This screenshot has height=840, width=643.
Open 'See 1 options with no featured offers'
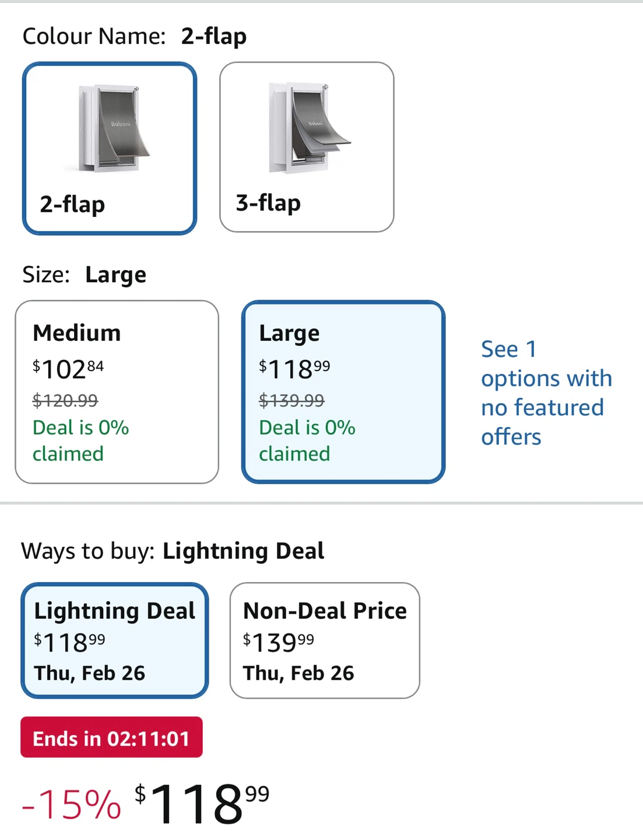click(546, 393)
